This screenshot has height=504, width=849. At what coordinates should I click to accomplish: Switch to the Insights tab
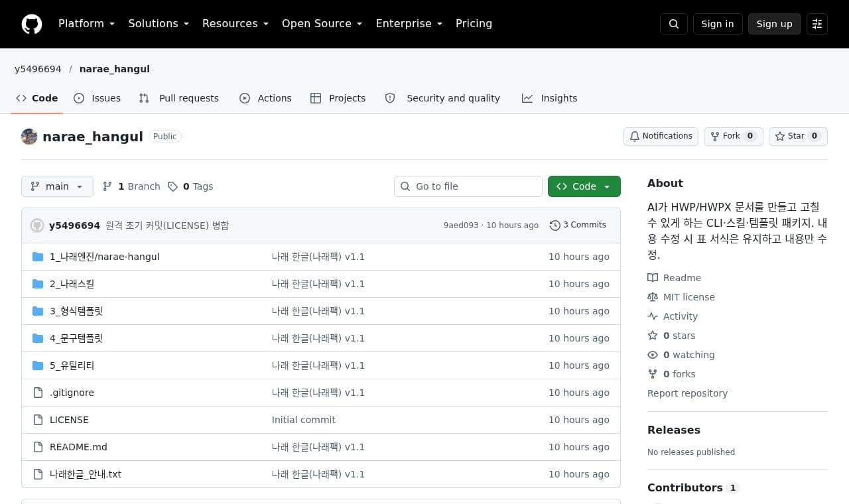(550, 98)
